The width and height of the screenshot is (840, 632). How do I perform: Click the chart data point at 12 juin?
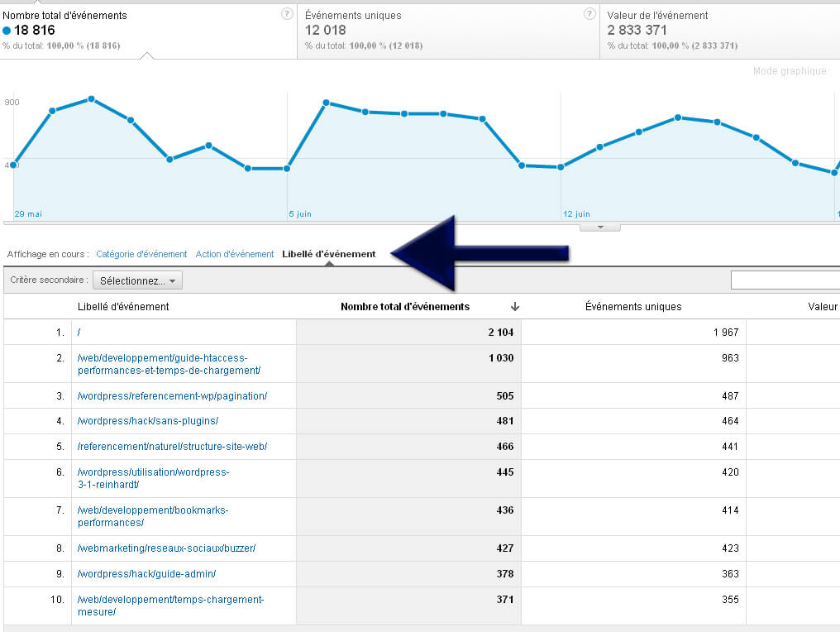click(561, 167)
